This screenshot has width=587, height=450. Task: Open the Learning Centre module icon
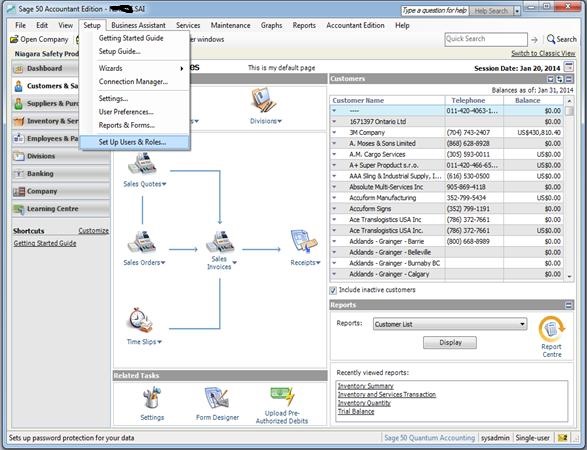18,209
